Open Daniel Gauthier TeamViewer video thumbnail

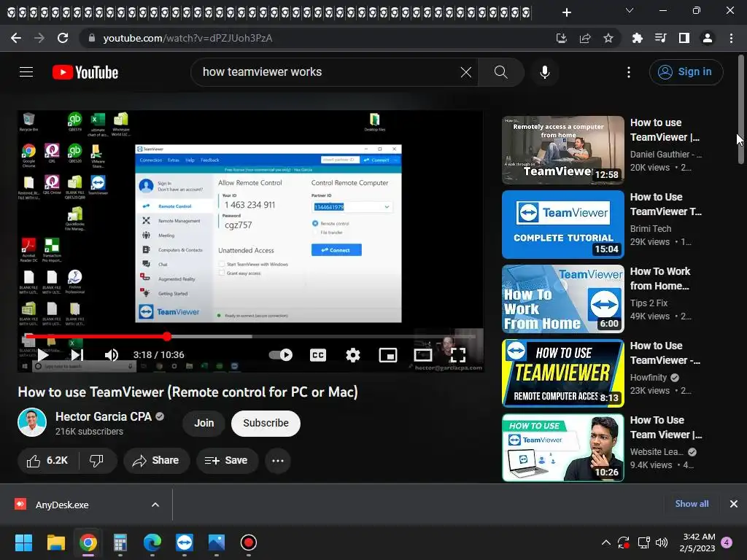pyautogui.click(x=562, y=150)
